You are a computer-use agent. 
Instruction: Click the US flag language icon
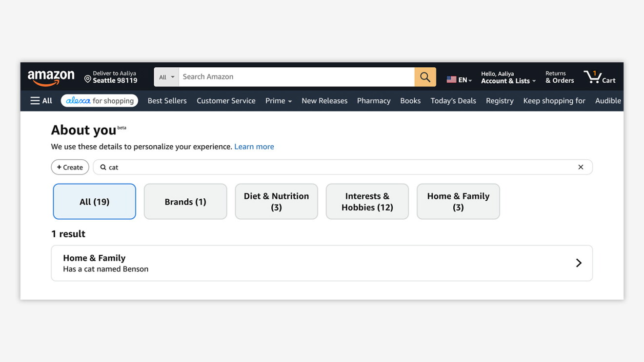[x=451, y=79]
